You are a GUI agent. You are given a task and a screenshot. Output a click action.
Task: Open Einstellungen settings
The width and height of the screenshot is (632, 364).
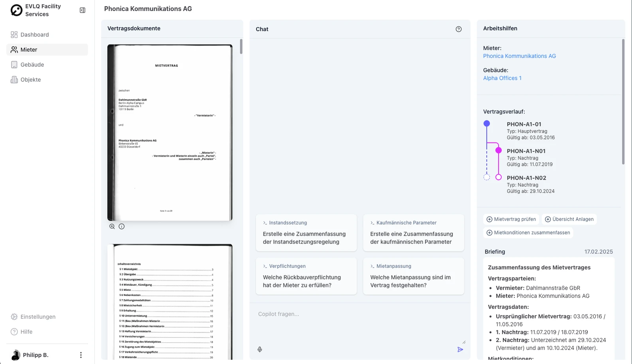[47, 317]
